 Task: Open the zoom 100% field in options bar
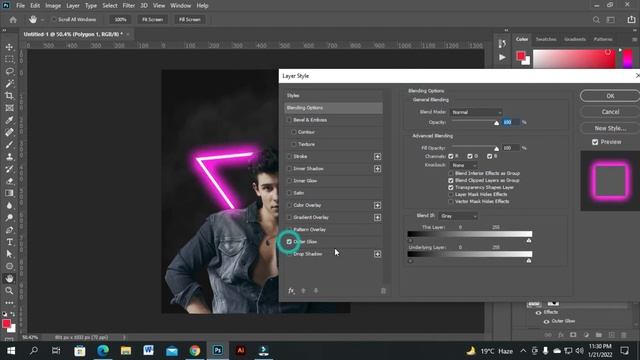[120, 20]
